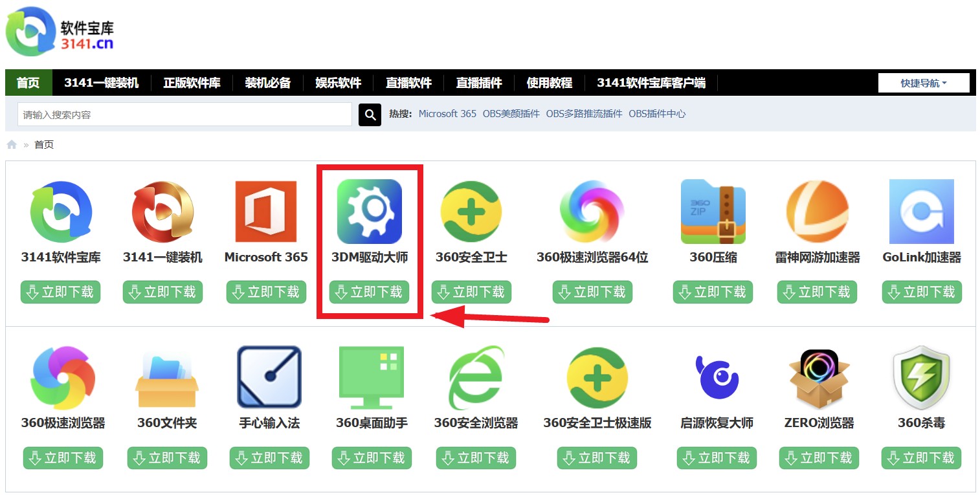Click 立即下载 under 手心输入法
The image size is (980, 495).
269,458
